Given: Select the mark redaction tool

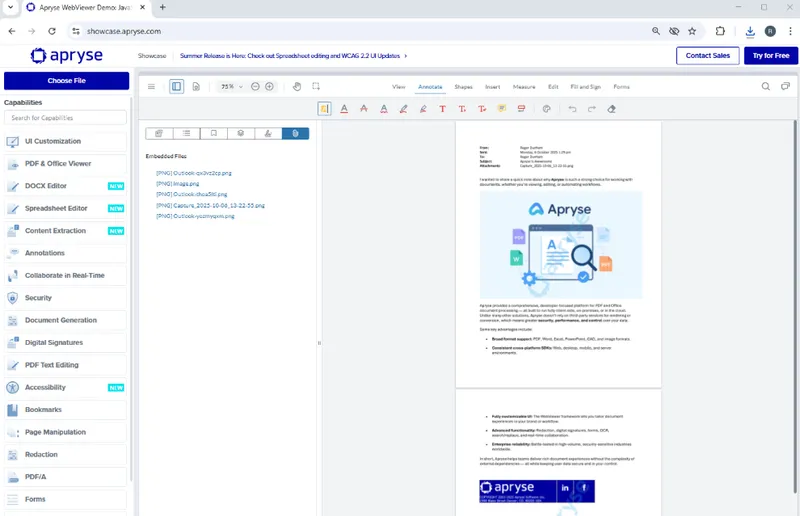Looking at the screenshot, I should 521,109.
